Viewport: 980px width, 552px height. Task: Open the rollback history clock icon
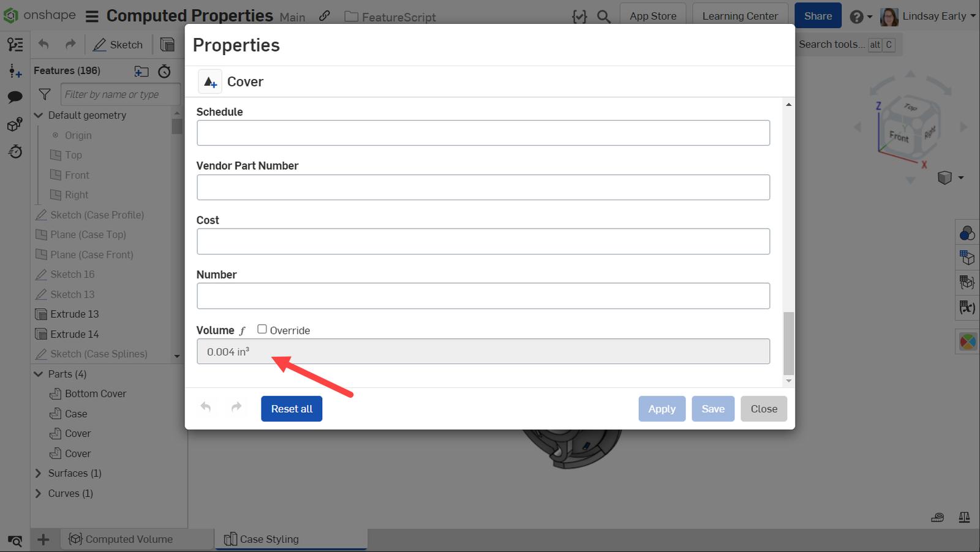point(164,72)
